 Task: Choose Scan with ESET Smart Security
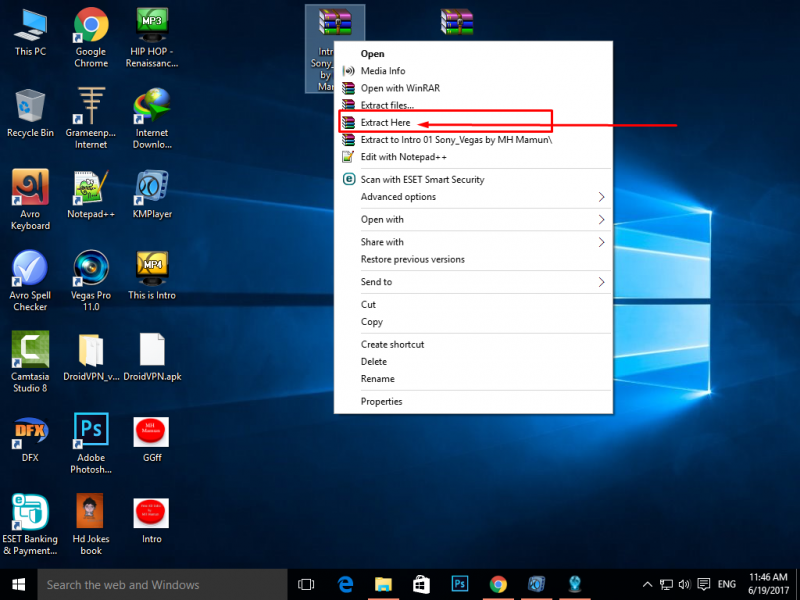click(x=422, y=180)
